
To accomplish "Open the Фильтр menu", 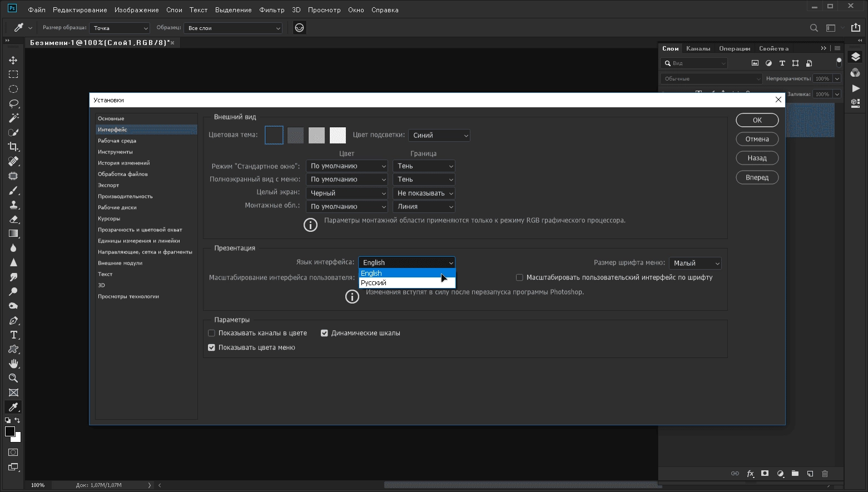I will [x=272, y=10].
